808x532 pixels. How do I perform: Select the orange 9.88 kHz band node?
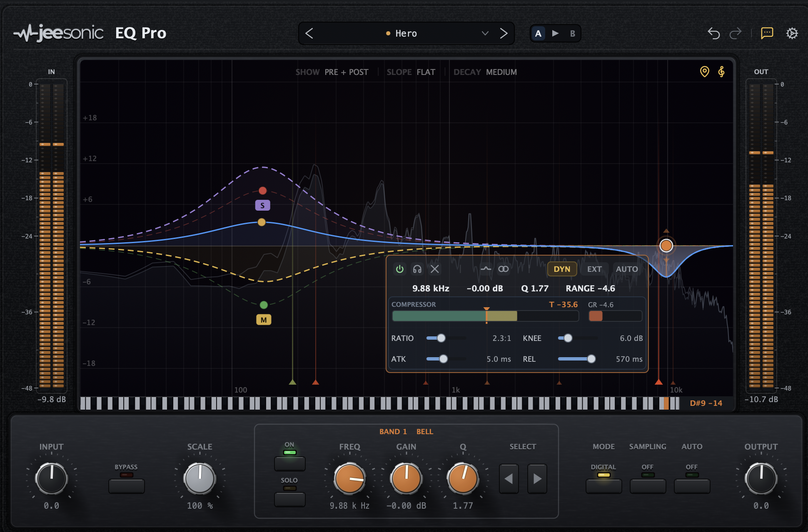(666, 246)
